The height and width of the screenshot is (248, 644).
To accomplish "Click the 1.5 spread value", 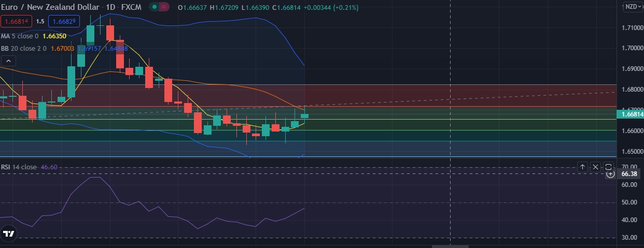I will click(39, 22).
